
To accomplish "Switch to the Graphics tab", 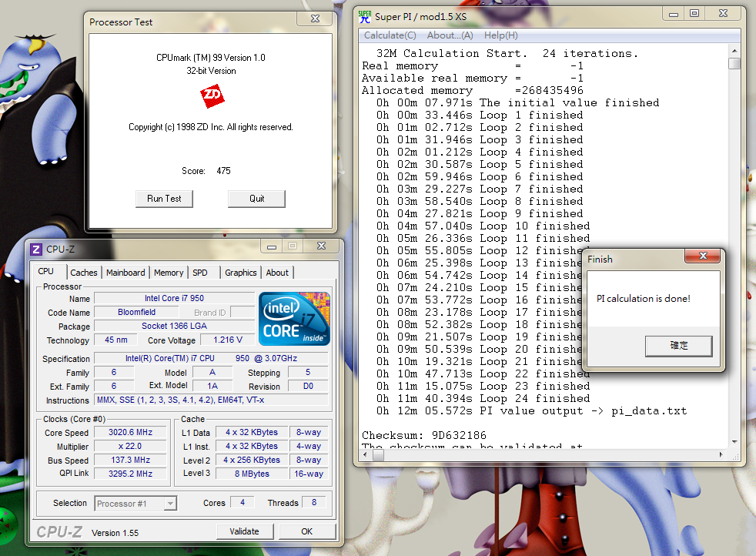I will pos(241,273).
